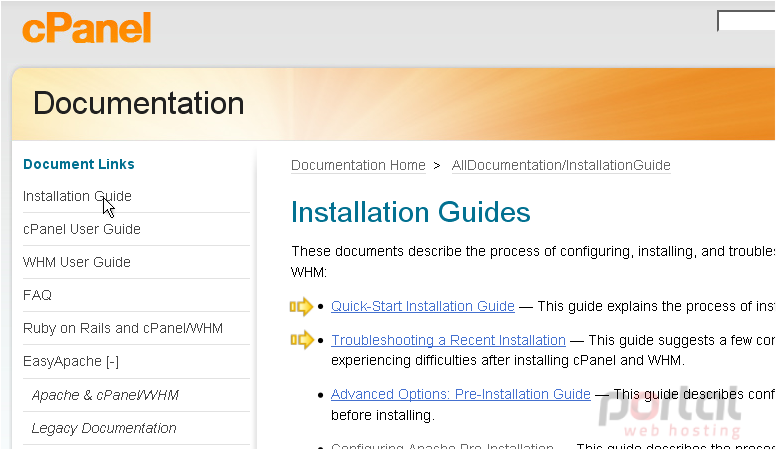Open the FAQ sidebar link
The width and height of the screenshot is (776, 450).
pos(37,295)
